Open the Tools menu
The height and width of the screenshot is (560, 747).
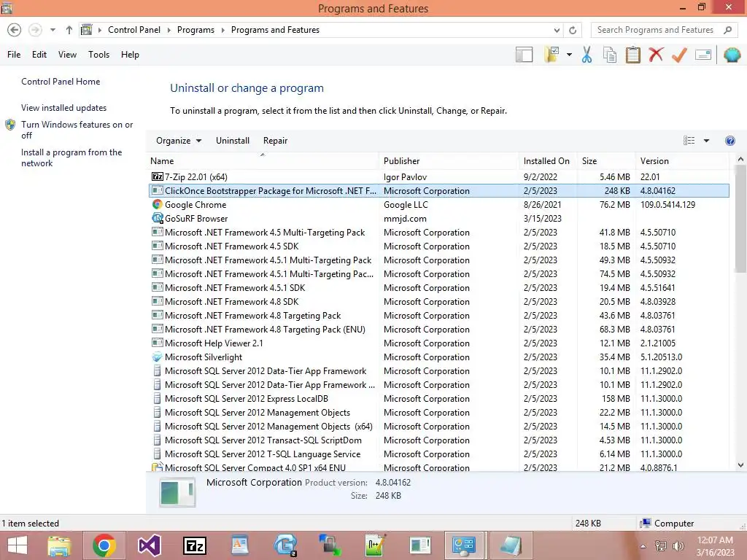[98, 55]
